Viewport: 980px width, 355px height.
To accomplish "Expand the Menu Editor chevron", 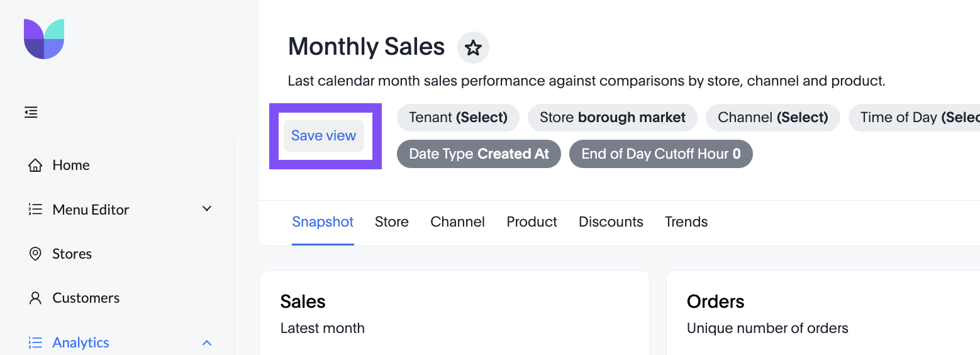I will 207,209.
